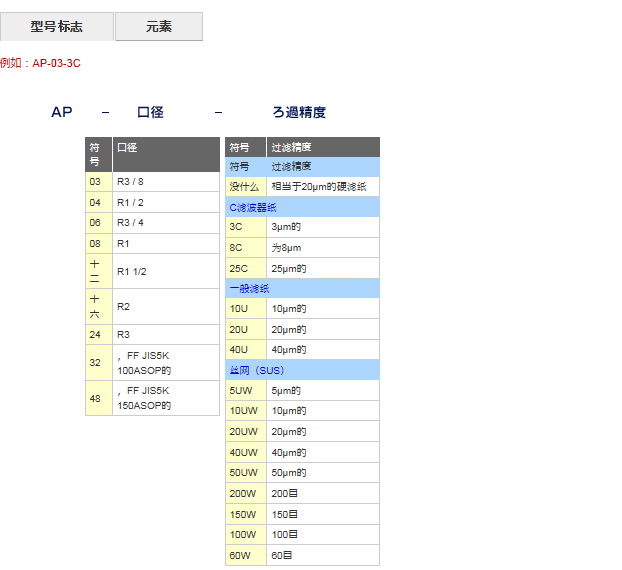This screenshot has height=570, width=622.
Task: Select symbol cell 48
Action: point(99,398)
